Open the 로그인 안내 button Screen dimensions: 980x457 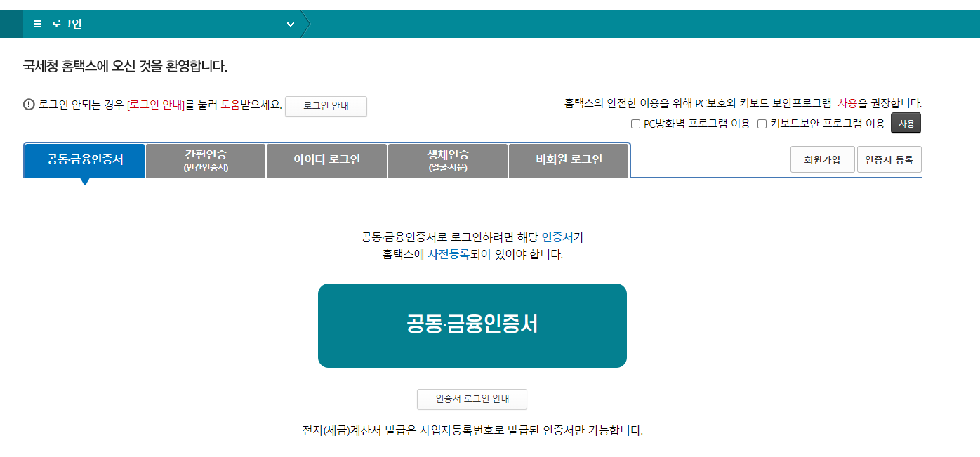[326, 106]
